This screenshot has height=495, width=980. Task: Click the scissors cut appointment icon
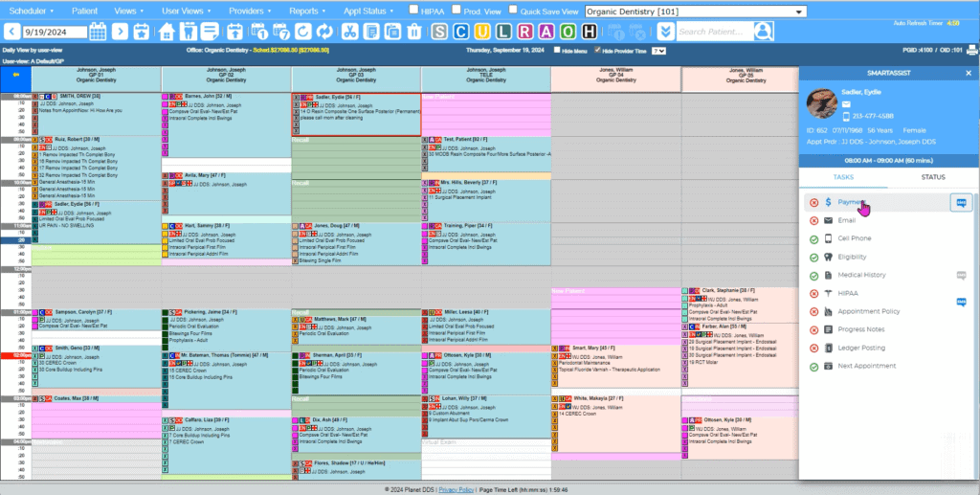pyautogui.click(x=348, y=32)
